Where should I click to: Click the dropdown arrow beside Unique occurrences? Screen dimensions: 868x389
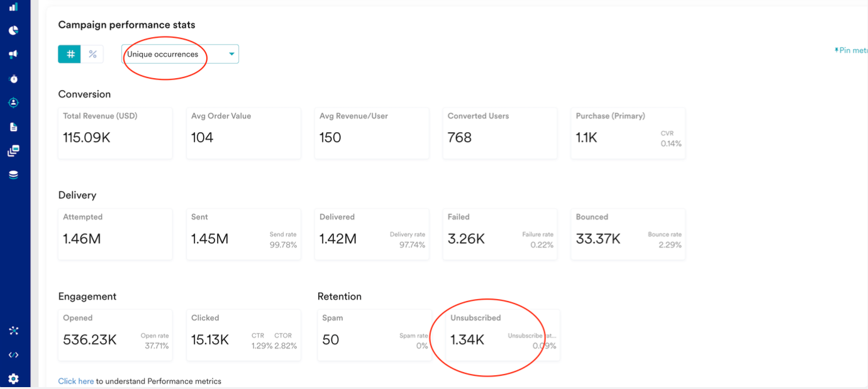point(231,54)
